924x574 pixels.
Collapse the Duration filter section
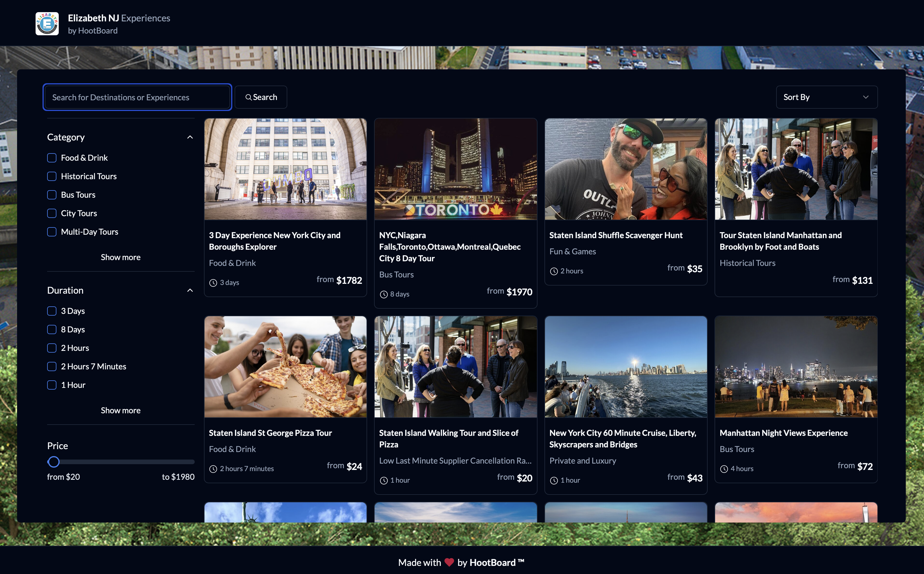coord(190,290)
